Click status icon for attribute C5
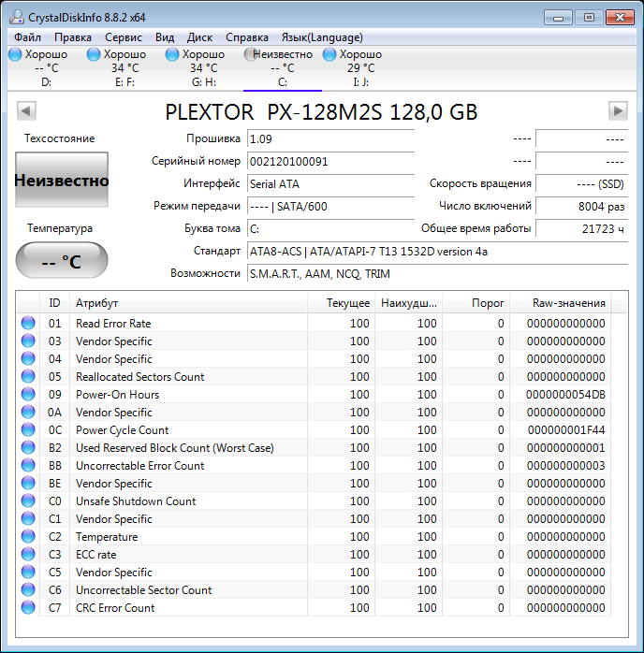The height and width of the screenshot is (653, 644). point(28,572)
